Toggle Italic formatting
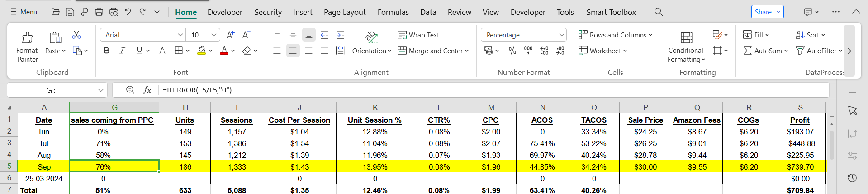 coord(122,51)
